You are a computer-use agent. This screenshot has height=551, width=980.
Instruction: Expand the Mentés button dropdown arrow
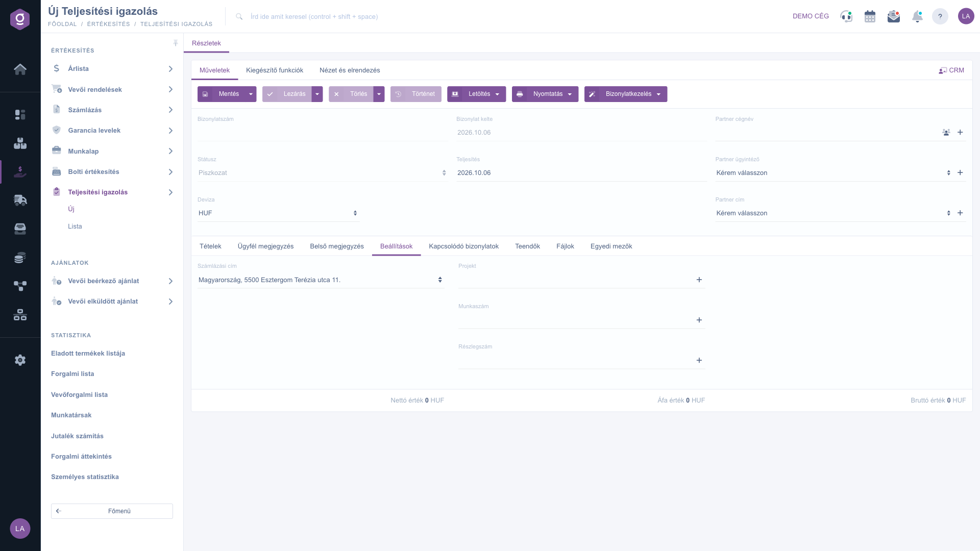[x=251, y=94]
